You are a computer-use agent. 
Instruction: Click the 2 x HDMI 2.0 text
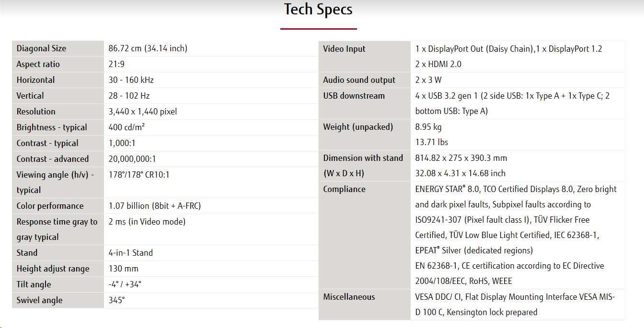tap(438, 64)
